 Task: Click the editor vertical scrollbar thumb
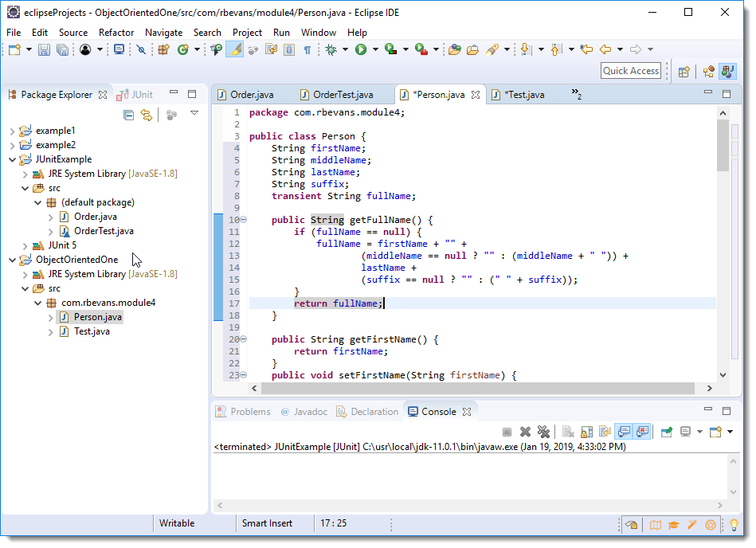click(x=723, y=145)
